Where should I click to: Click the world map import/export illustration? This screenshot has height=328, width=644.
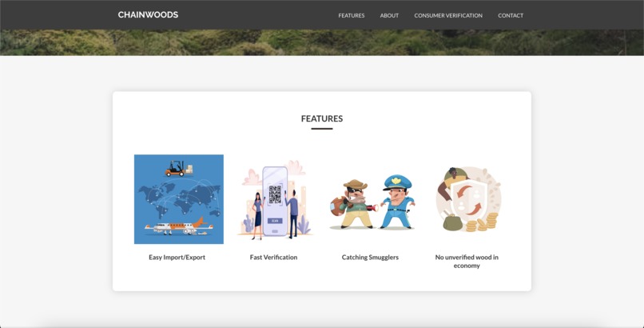179,199
